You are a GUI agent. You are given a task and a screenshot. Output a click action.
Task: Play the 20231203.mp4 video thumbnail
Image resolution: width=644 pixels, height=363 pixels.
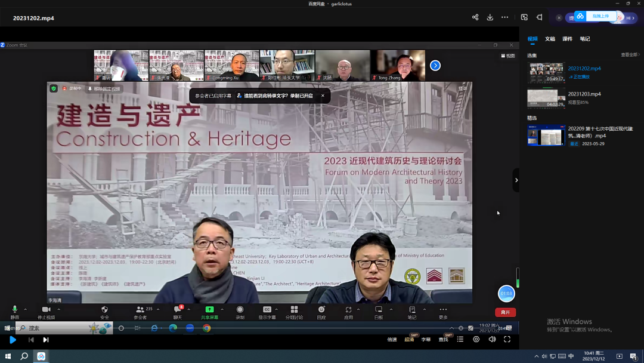coord(546,98)
